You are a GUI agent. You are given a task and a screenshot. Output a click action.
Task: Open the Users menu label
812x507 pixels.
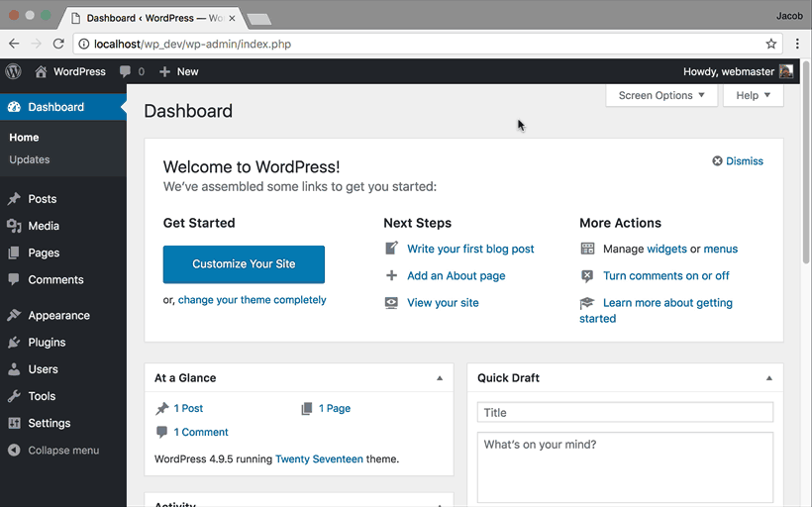tap(43, 369)
